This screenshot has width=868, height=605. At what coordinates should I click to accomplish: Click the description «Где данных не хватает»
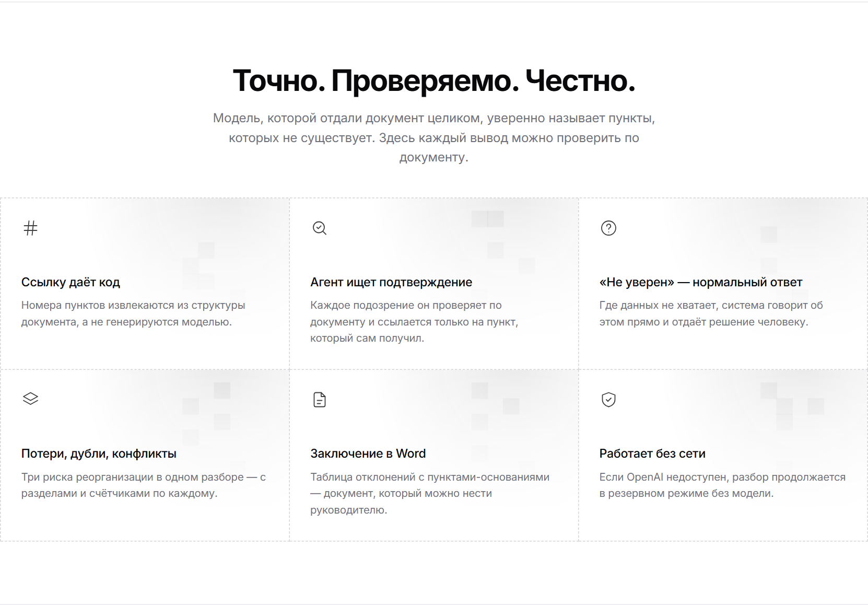coord(711,313)
